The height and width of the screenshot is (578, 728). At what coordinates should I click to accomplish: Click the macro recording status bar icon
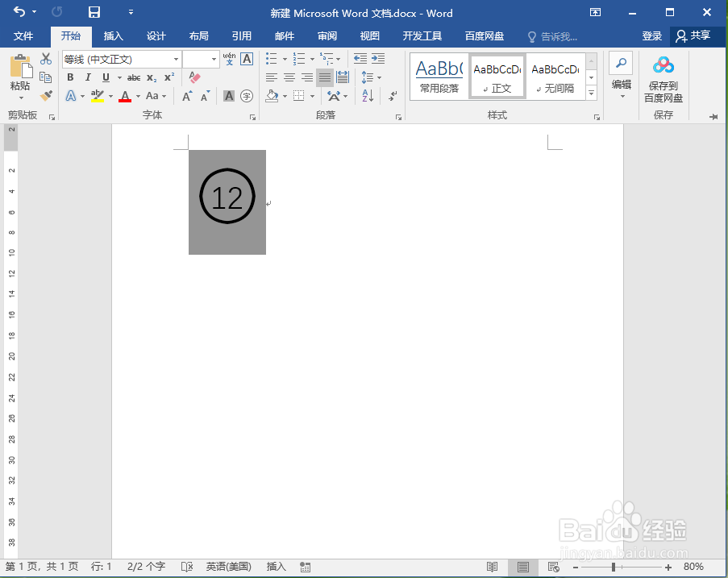[305, 567]
